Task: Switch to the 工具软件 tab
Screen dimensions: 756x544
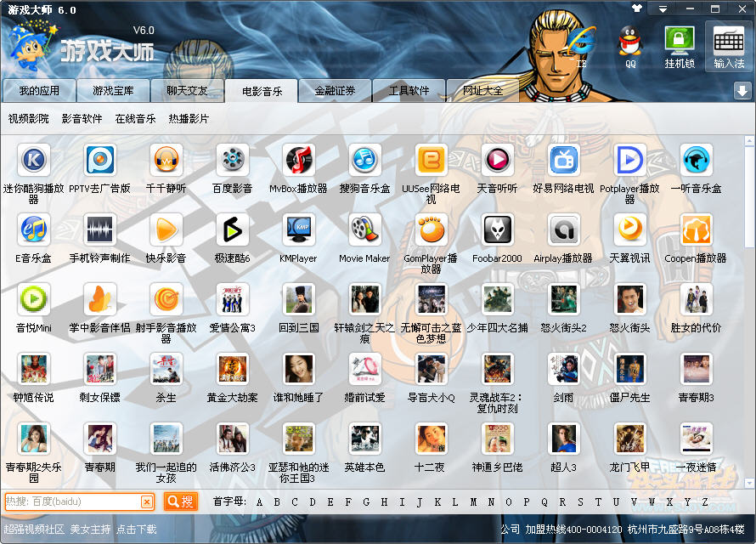Action: [409, 91]
